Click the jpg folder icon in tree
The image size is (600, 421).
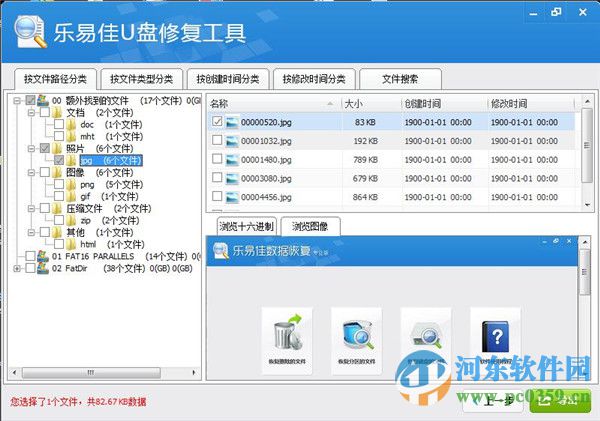click(71, 160)
